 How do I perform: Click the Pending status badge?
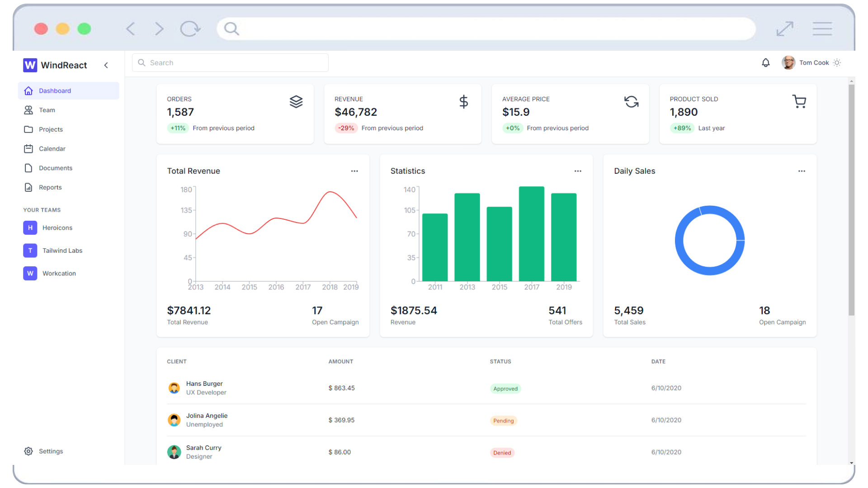pos(504,421)
